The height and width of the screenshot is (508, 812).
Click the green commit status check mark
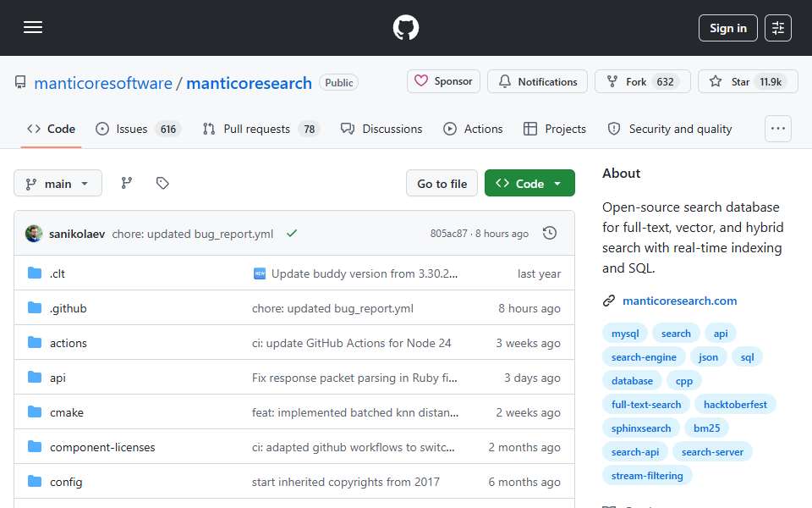292,234
